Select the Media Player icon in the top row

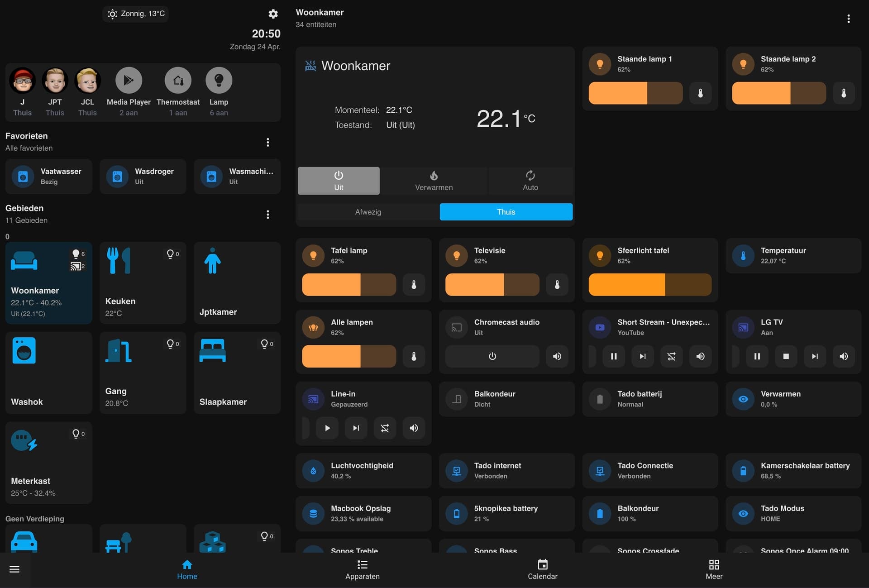(x=128, y=80)
